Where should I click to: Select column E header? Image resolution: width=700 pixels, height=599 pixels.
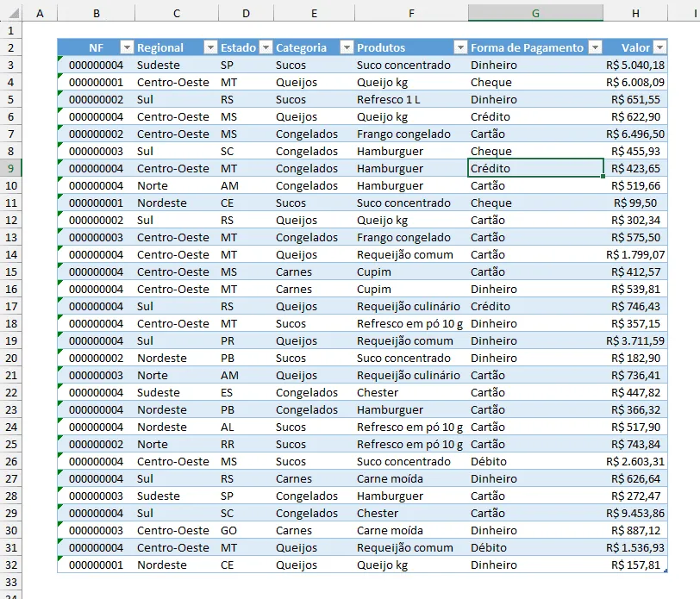pos(314,14)
